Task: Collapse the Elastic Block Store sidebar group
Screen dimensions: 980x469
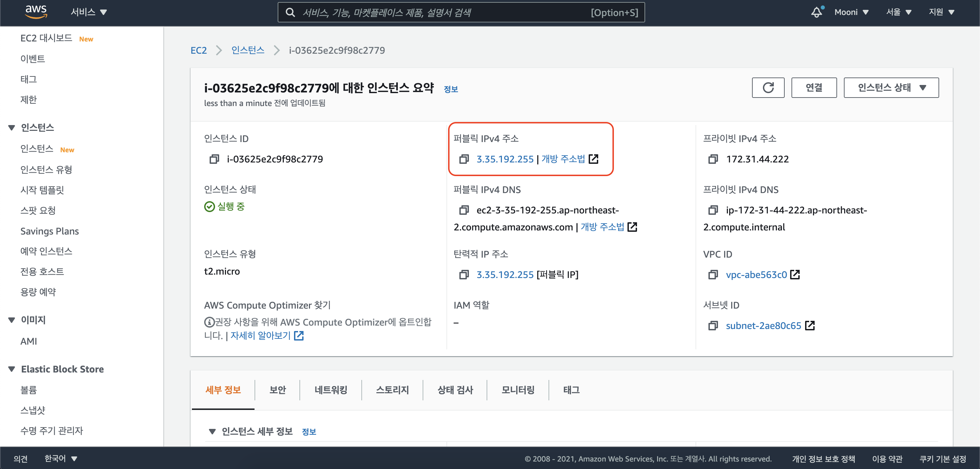Action: [12, 369]
